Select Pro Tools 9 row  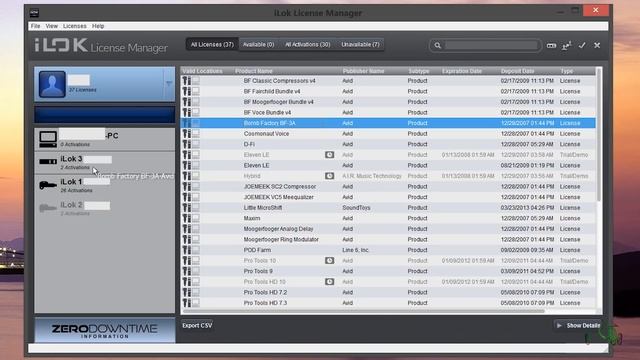click(x=388, y=271)
